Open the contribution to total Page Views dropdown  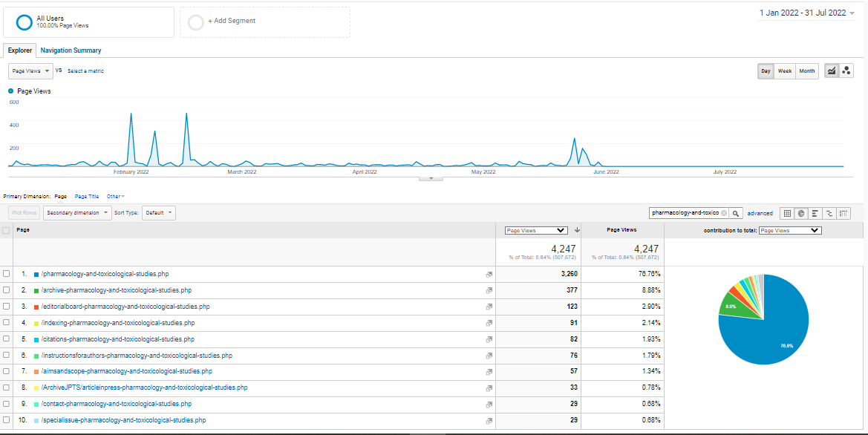[x=790, y=230]
